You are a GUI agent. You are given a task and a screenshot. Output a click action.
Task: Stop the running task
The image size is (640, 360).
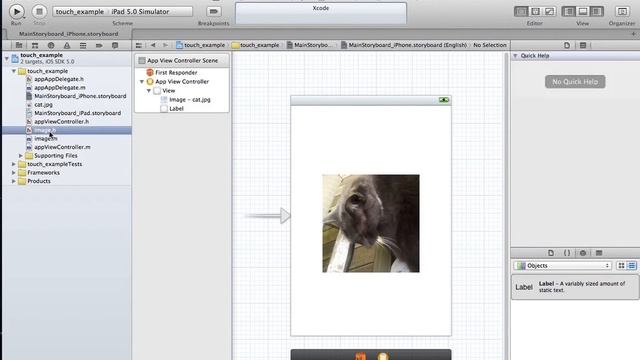point(39,11)
